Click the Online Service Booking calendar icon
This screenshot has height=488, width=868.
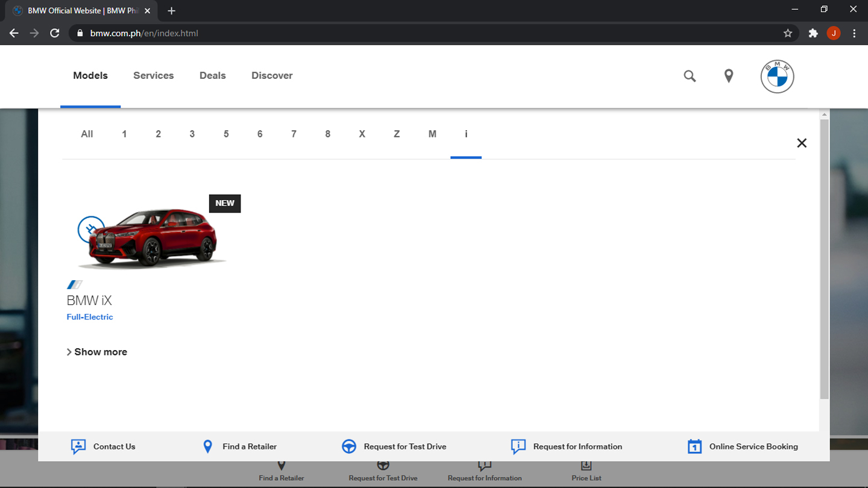click(x=694, y=446)
